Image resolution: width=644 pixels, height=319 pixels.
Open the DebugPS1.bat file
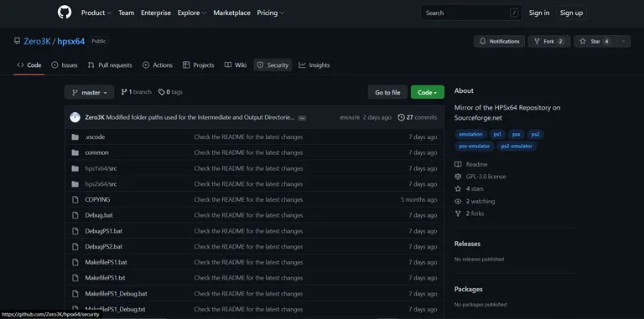(x=103, y=231)
